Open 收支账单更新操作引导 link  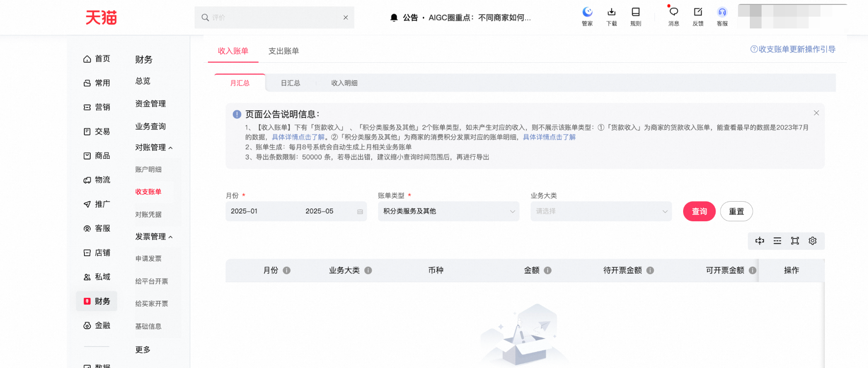pos(793,49)
